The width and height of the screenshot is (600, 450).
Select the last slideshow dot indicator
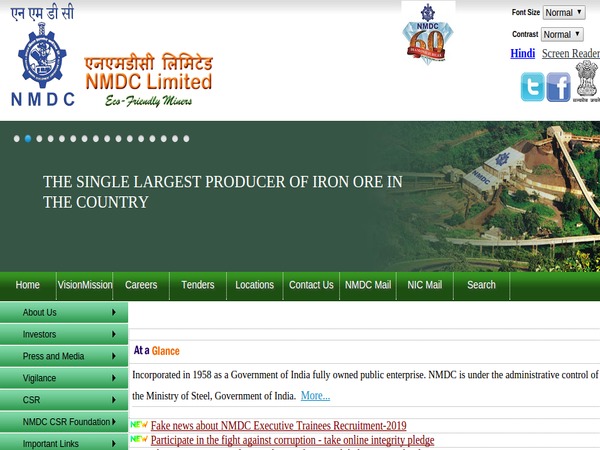[x=186, y=139]
